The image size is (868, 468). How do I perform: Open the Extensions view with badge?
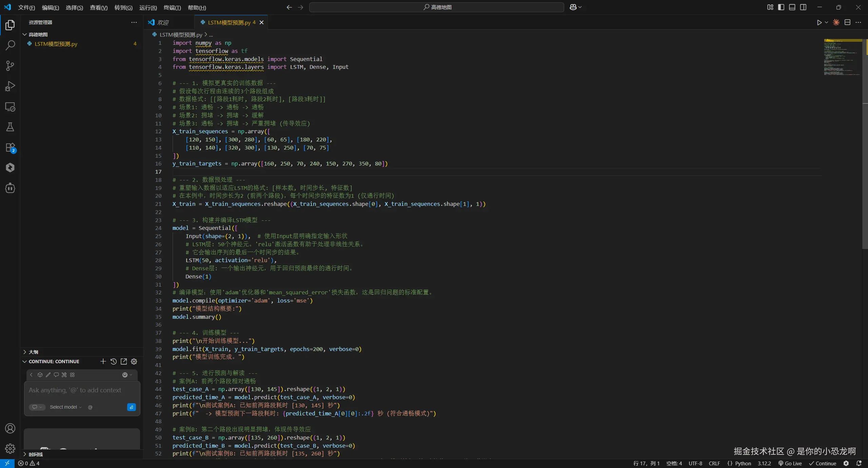(x=10, y=148)
